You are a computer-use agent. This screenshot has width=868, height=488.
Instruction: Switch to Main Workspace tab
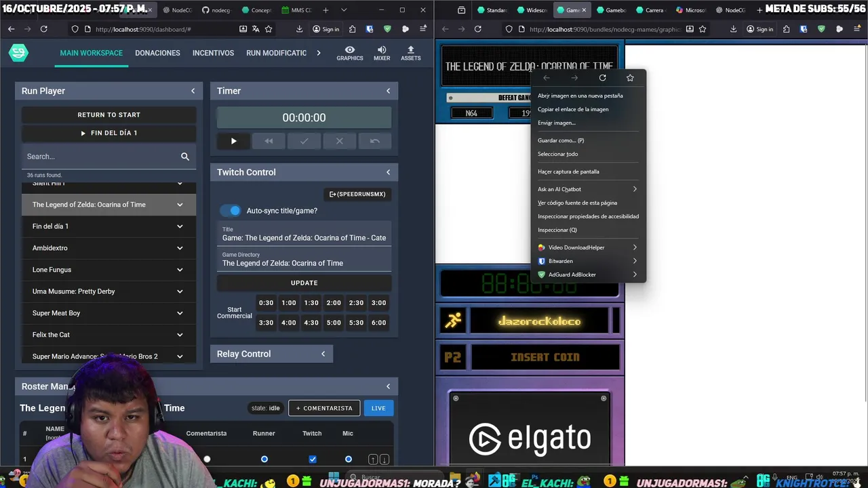coord(92,53)
